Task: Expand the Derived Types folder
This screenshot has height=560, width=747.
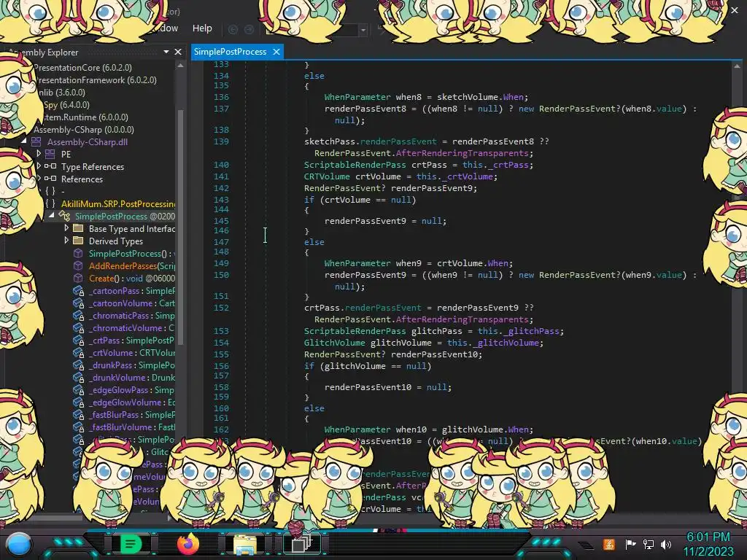Action: pos(66,241)
